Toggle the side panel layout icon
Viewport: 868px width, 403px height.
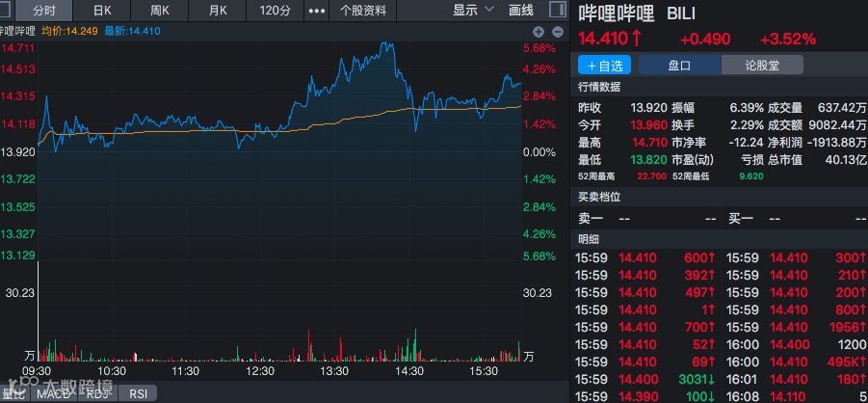coord(558,10)
